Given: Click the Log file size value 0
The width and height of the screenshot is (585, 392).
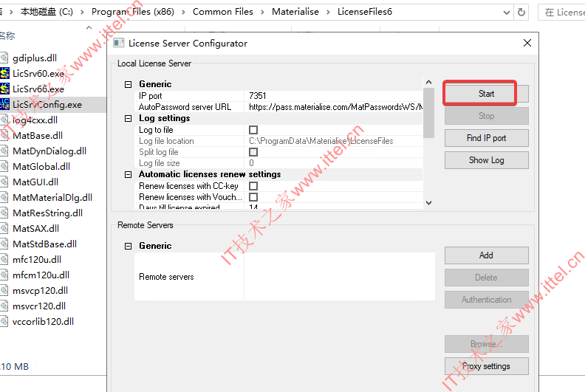Looking at the screenshot, I should tap(333, 163).
